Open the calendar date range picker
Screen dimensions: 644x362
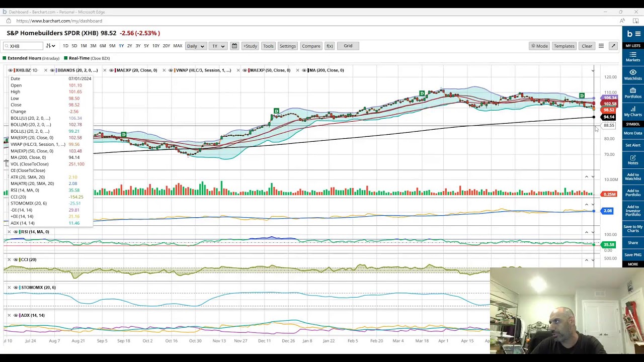pos(234,46)
